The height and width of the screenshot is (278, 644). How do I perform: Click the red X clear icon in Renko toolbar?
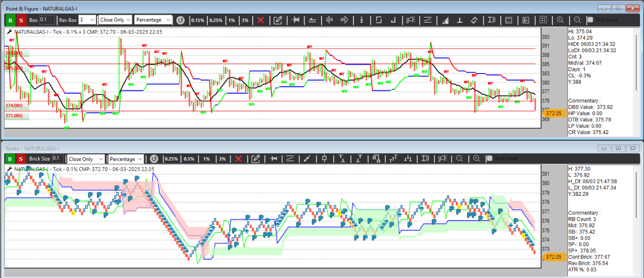(238, 159)
